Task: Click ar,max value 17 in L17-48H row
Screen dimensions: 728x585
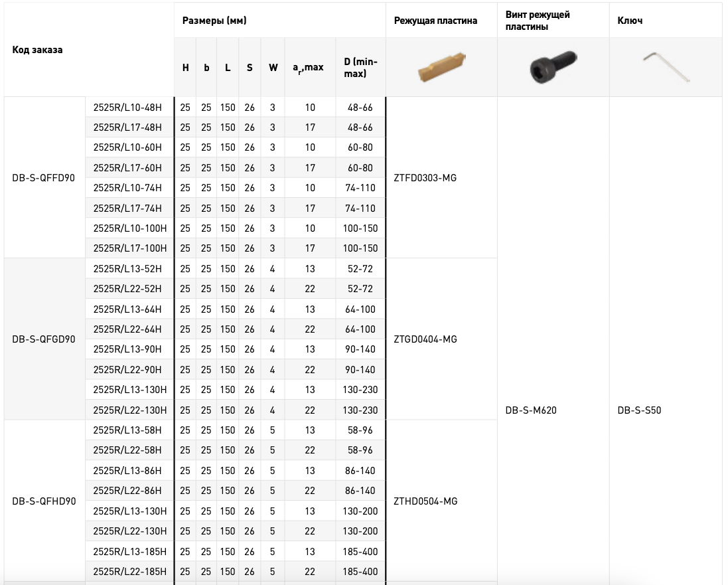Action: (x=310, y=127)
